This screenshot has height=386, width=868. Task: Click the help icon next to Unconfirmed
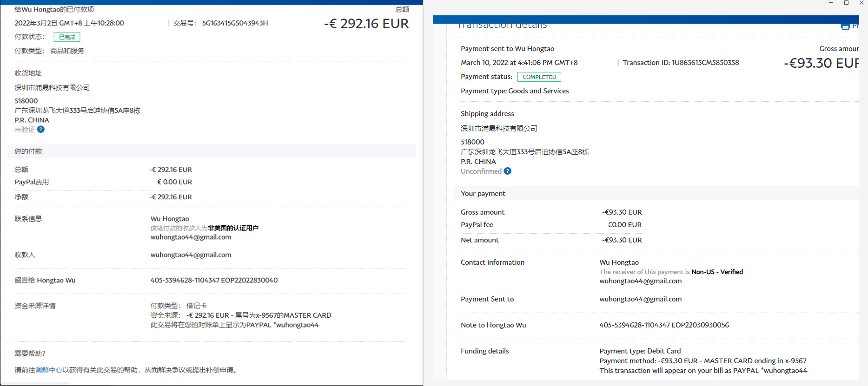click(x=508, y=171)
